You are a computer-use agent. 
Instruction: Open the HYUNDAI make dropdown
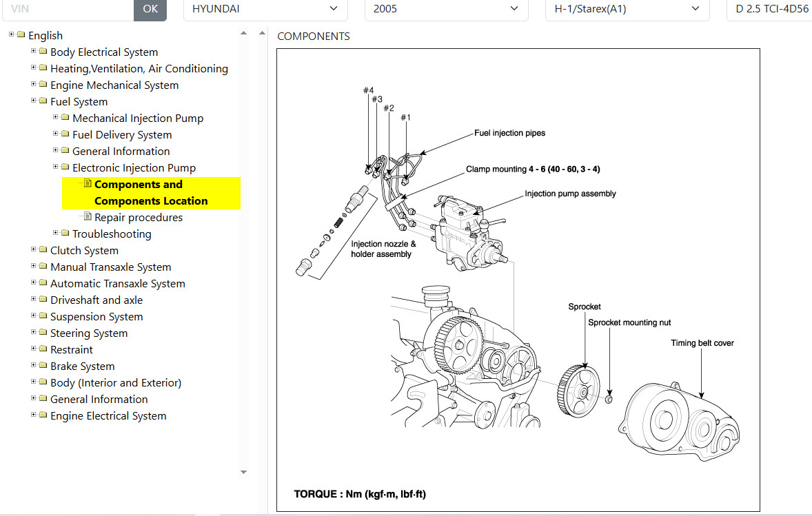265,9
